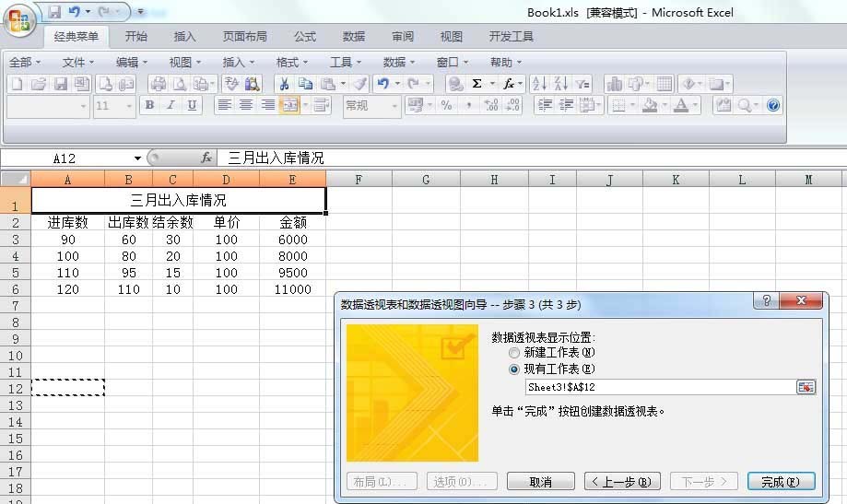Click the Copy icon
Screen dimensions: 847x504
tap(306, 84)
